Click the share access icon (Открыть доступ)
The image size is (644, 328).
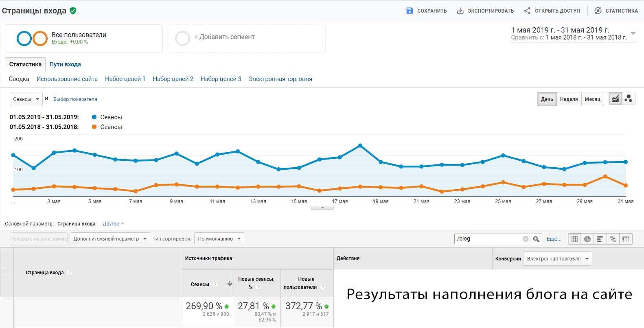tap(527, 11)
